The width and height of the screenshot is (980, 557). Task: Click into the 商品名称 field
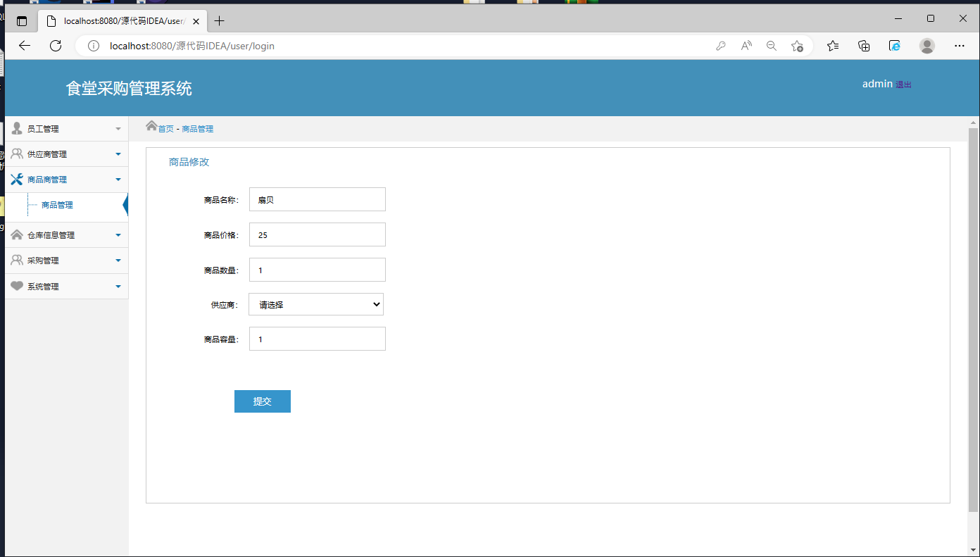tap(318, 199)
